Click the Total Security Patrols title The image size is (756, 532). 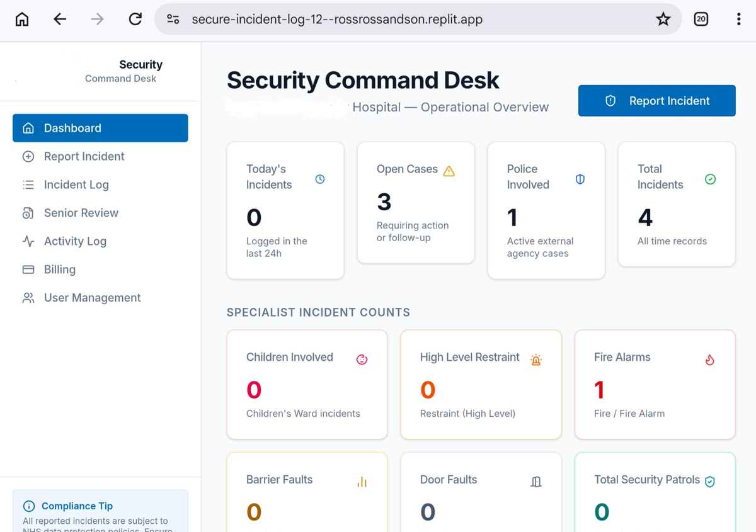pyautogui.click(x=647, y=480)
